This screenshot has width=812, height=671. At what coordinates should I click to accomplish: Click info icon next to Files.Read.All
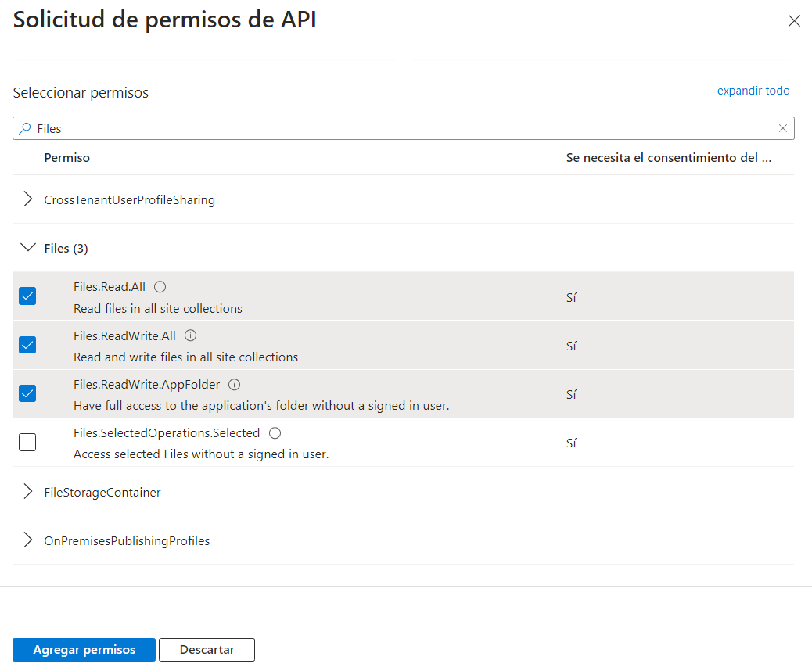click(160, 287)
